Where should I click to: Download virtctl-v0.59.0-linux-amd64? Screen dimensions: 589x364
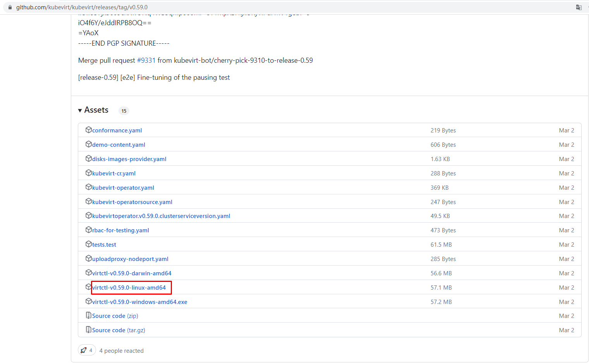(x=129, y=288)
